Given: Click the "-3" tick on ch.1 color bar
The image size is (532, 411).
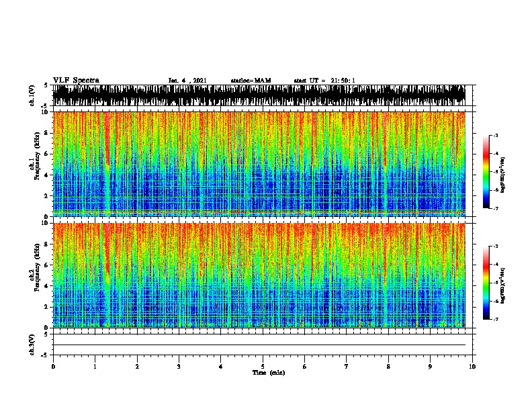Looking at the screenshot, I should click(x=496, y=135).
